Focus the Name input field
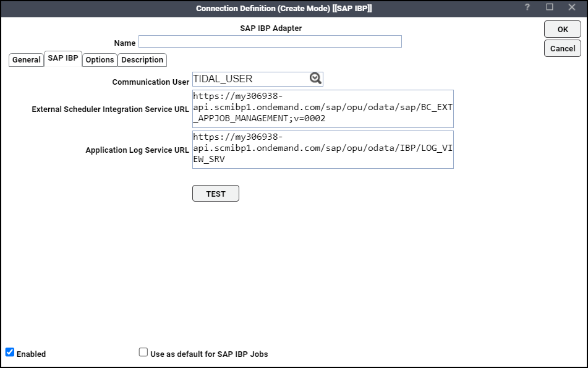The width and height of the screenshot is (588, 368). coord(270,41)
